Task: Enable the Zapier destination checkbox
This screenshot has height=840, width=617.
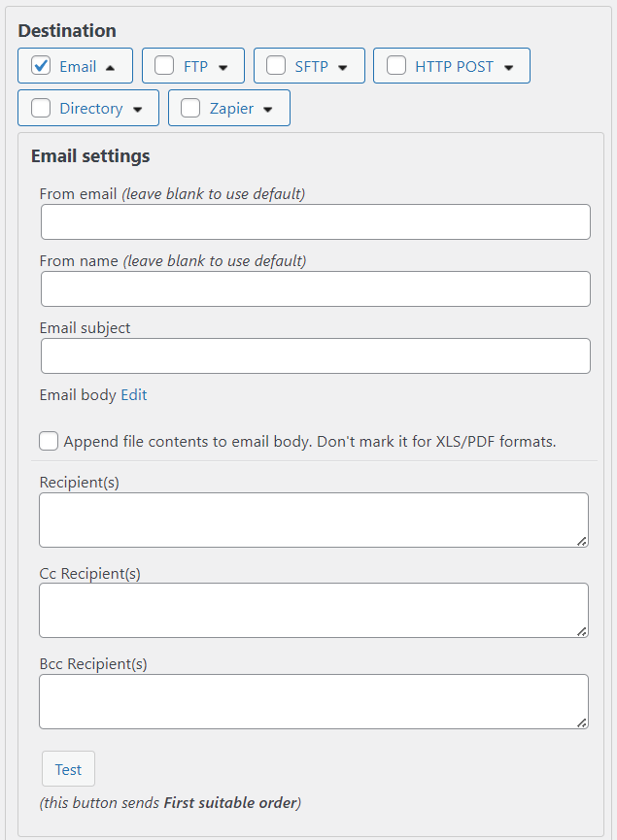Action: click(x=191, y=108)
